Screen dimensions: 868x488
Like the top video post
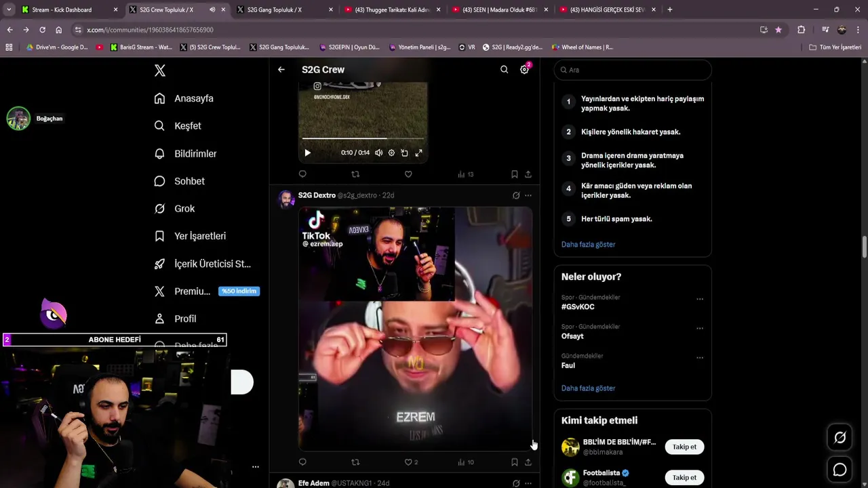(x=408, y=174)
